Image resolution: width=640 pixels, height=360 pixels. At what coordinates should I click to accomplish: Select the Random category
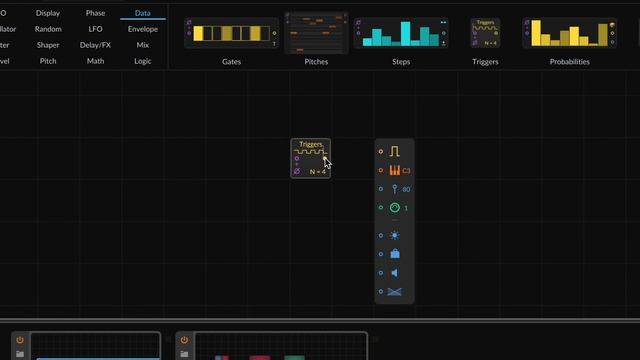click(48, 29)
